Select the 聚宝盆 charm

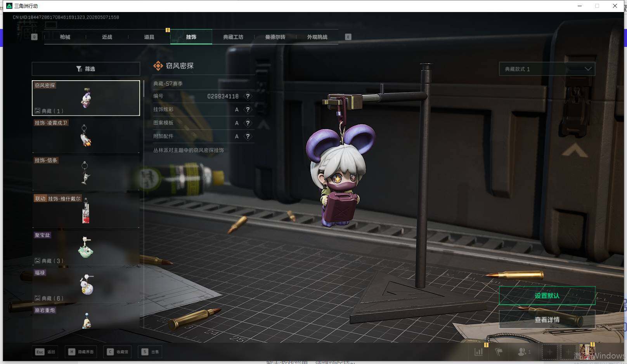coord(86,248)
